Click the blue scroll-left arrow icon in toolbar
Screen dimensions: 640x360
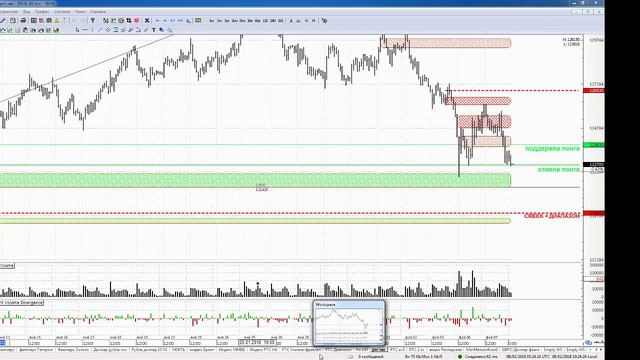157,20
